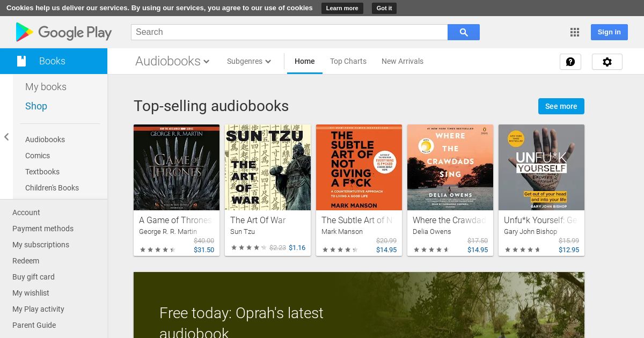644x338 pixels.
Task: Click The Art Of War title text
Action: point(258,220)
